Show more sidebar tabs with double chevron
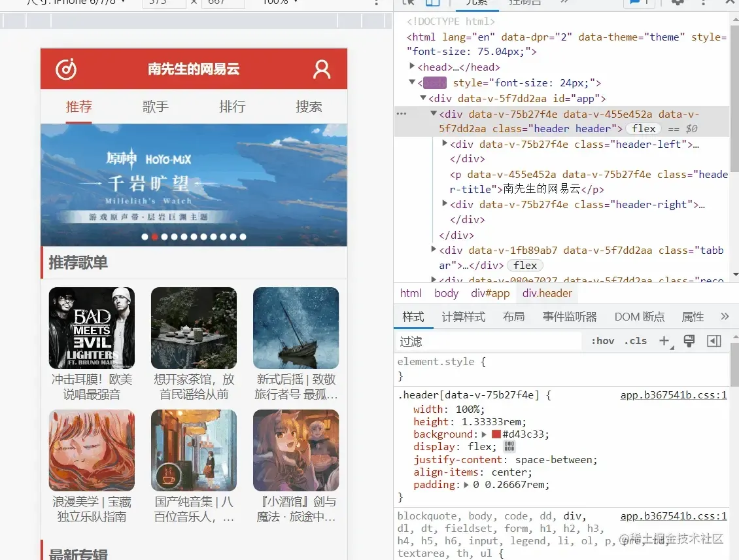 725,317
